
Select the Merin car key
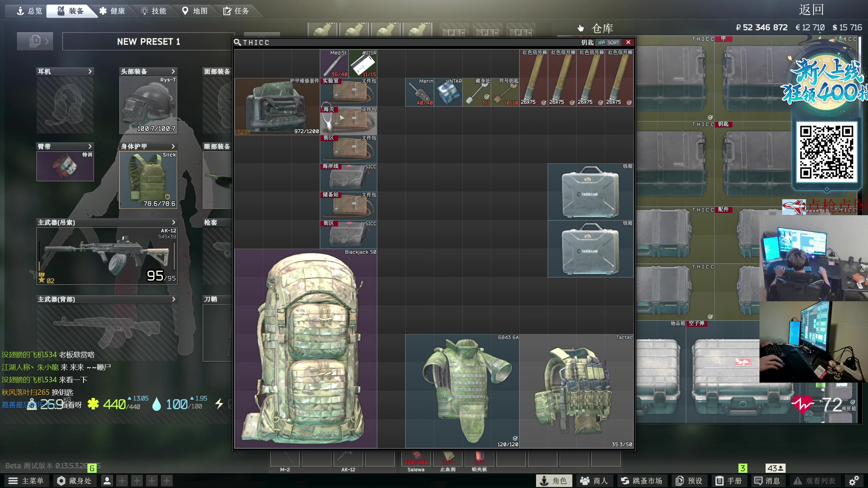click(x=420, y=92)
